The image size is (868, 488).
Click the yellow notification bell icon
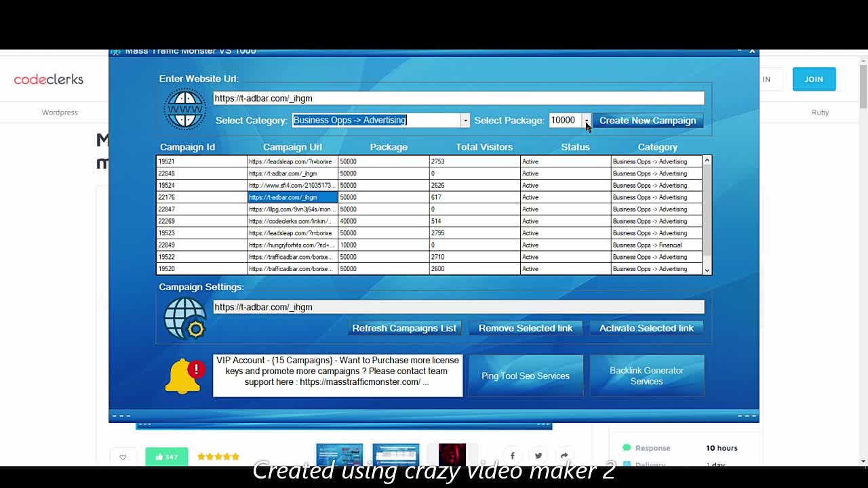click(184, 377)
